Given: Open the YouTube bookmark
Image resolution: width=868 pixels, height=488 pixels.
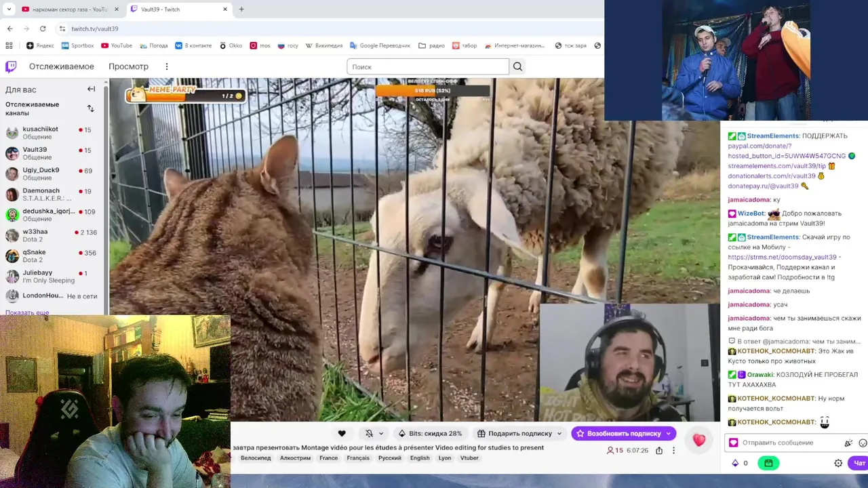Looking at the screenshot, I should [117, 45].
